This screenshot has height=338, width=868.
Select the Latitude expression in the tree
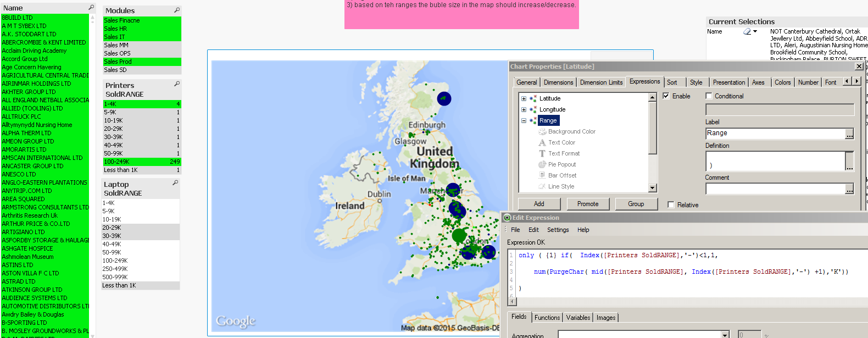click(x=550, y=98)
